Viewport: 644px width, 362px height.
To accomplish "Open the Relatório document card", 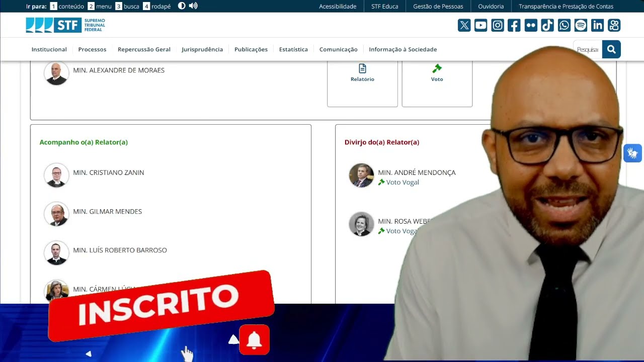I will click(x=362, y=83).
